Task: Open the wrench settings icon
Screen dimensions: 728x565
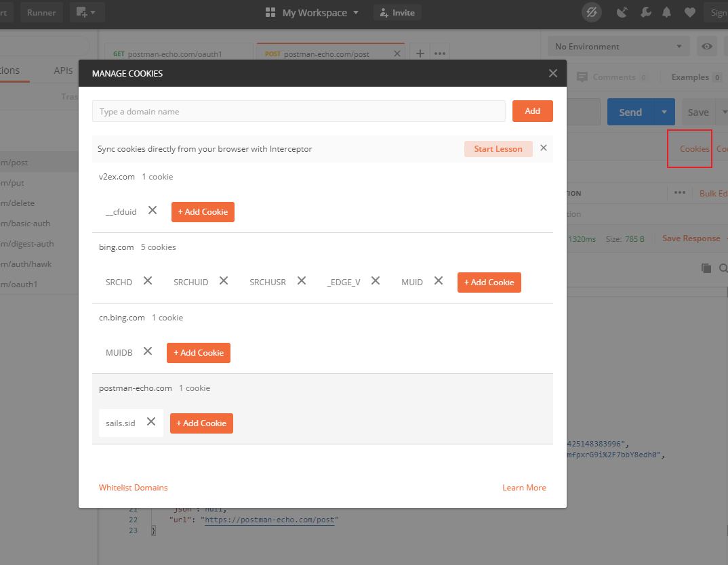Action: pyautogui.click(x=646, y=12)
